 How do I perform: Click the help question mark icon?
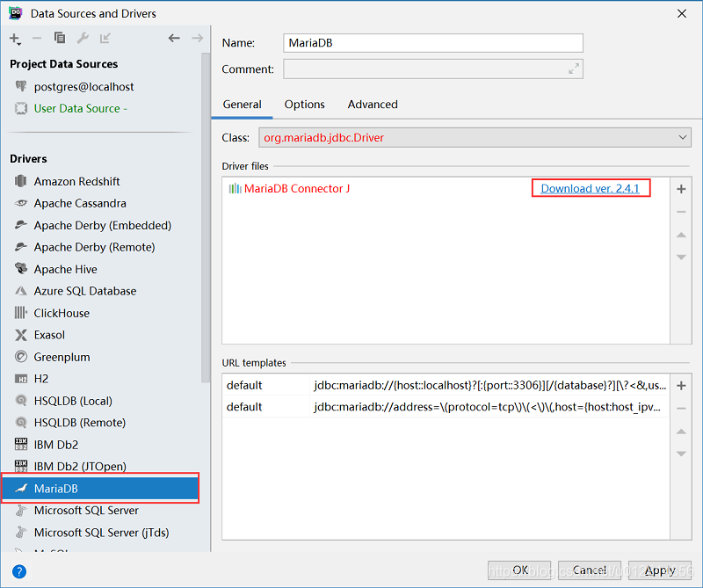tap(19, 571)
